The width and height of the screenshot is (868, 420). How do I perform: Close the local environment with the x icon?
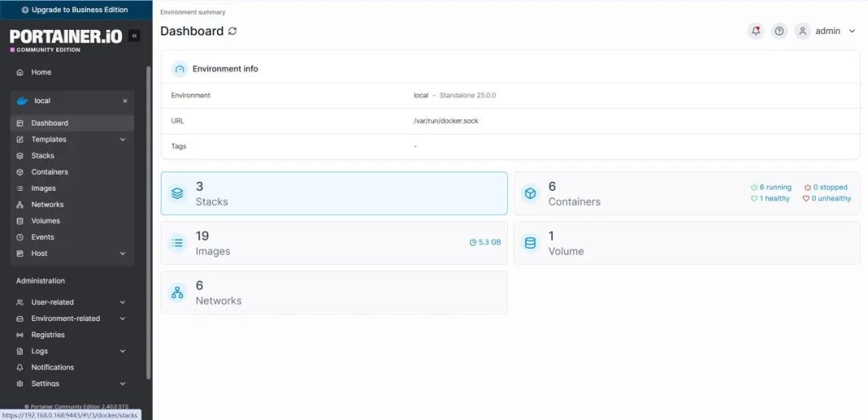125,101
